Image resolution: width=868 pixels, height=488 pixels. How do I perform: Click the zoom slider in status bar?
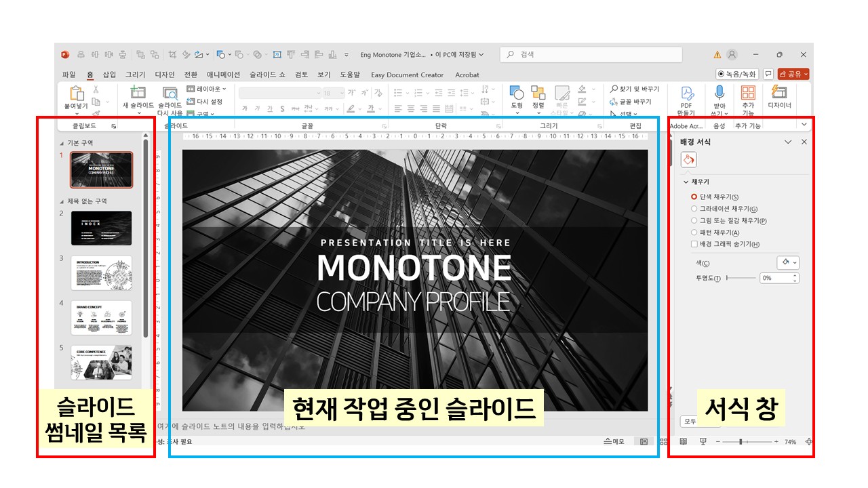747,441
